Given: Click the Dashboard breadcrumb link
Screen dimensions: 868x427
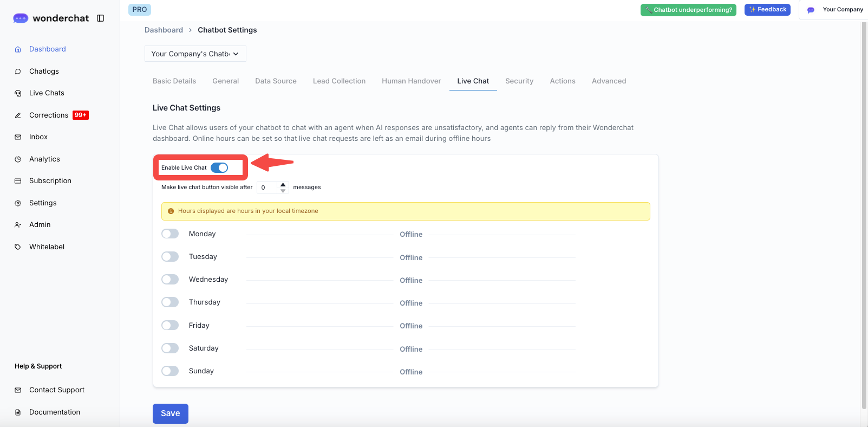Looking at the screenshot, I should tap(164, 30).
